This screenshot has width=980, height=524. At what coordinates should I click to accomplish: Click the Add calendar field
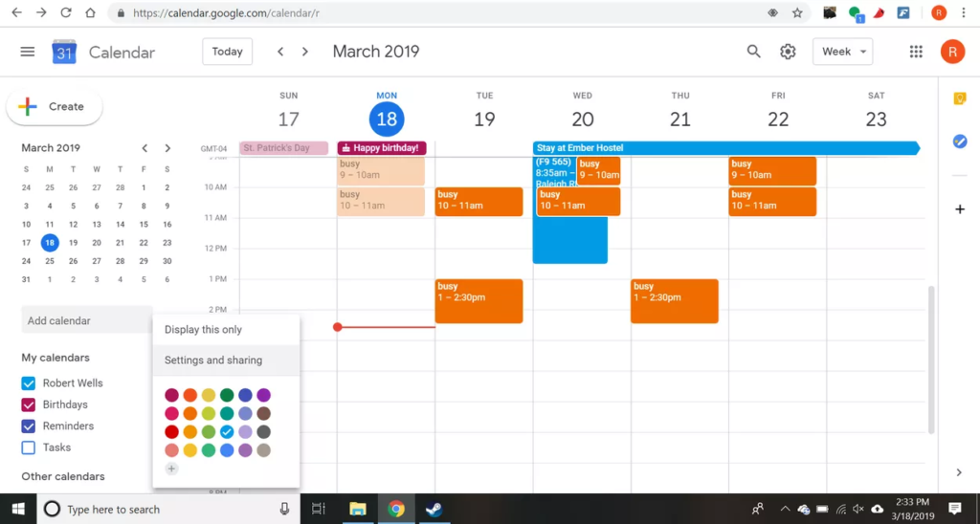(x=84, y=320)
